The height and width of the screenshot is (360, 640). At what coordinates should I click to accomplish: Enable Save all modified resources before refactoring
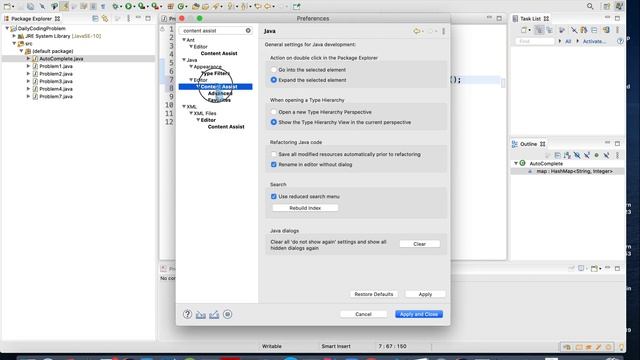click(x=274, y=154)
